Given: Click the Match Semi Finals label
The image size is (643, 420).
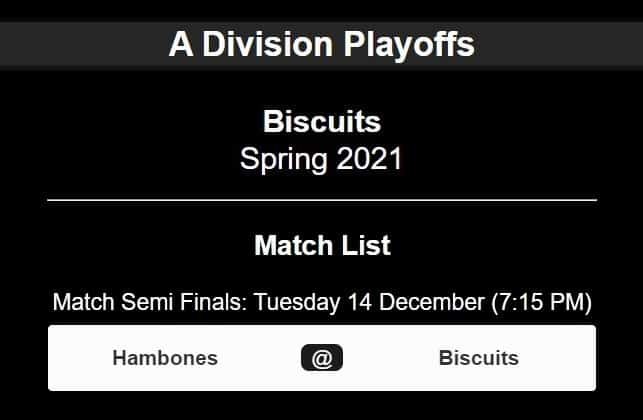Looking at the screenshot, I should coord(150,302).
